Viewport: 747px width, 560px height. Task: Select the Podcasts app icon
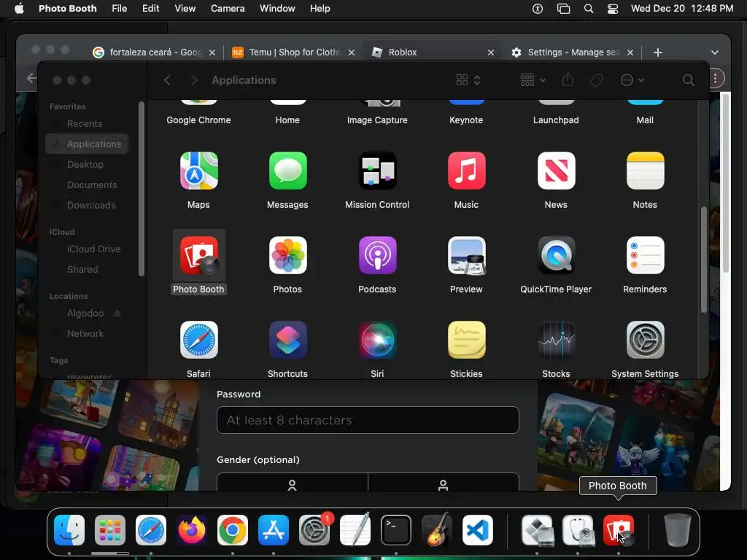click(x=377, y=255)
